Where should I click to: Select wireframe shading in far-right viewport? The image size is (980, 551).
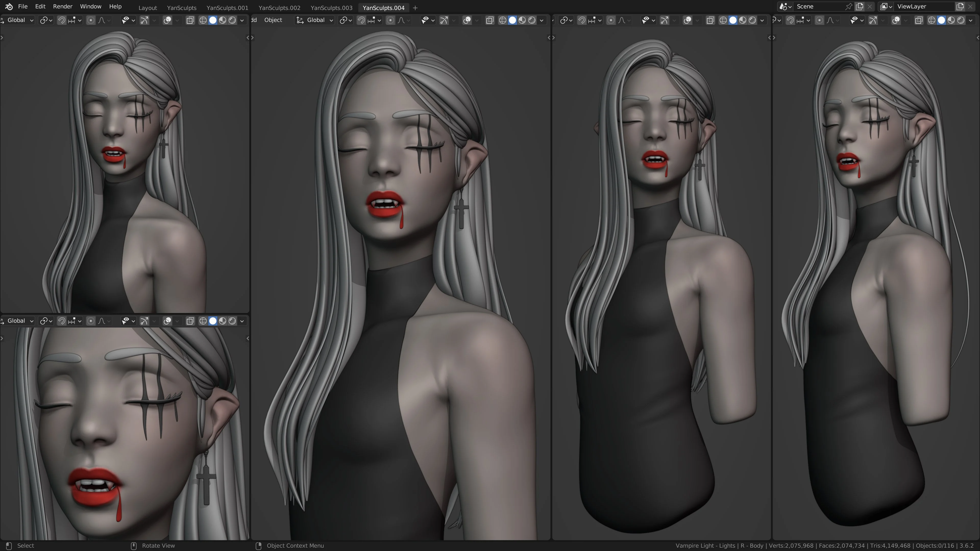pyautogui.click(x=932, y=20)
